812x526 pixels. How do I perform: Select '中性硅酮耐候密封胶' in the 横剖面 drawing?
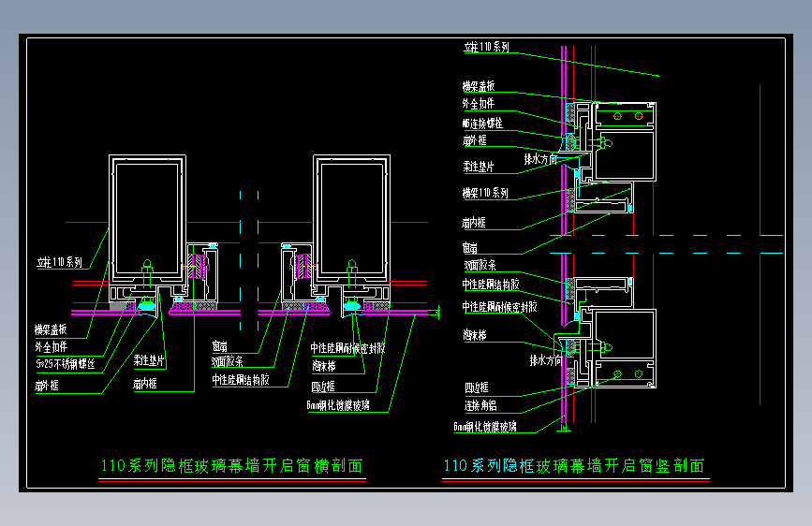348,348
